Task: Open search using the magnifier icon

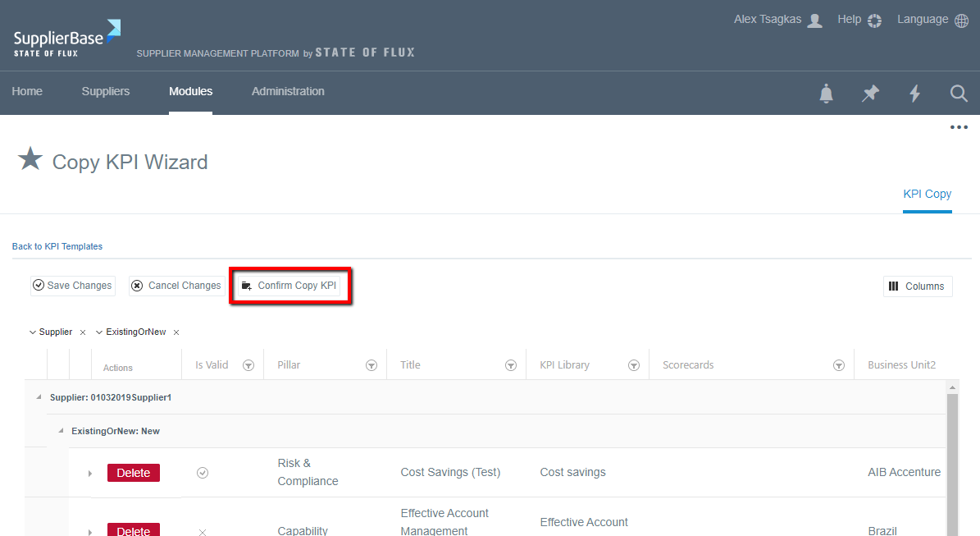Action: tap(958, 94)
